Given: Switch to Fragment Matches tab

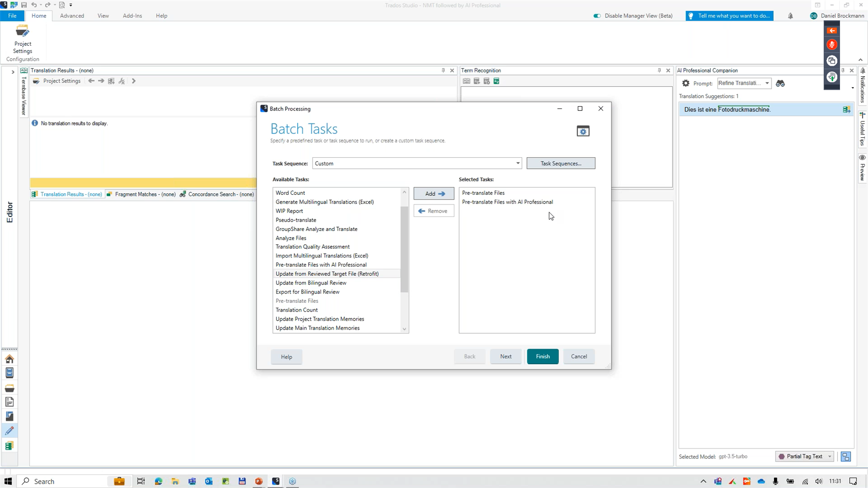Looking at the screenshot, I should coord(141,194).
